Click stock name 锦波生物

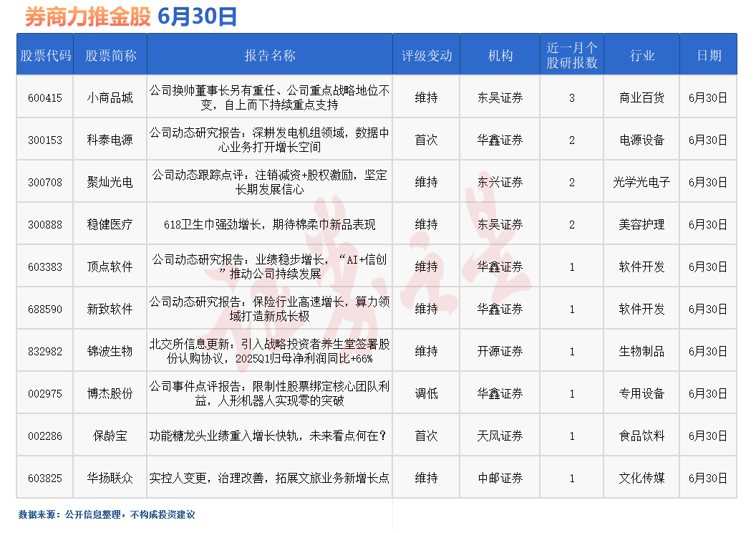110,352
